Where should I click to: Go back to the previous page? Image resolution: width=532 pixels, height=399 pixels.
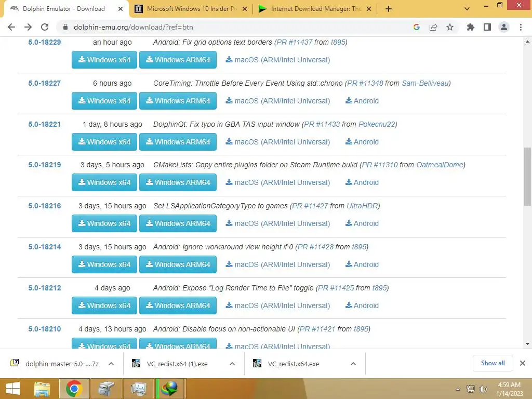coord(11,27)
